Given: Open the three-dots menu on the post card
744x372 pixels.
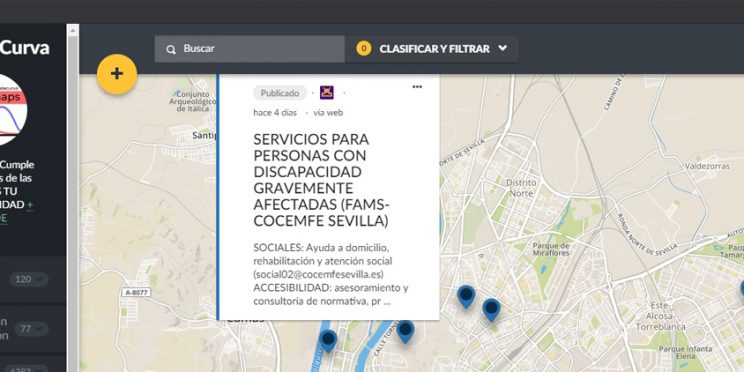Looking at the screenshot, I should click(x=417, y=87).
